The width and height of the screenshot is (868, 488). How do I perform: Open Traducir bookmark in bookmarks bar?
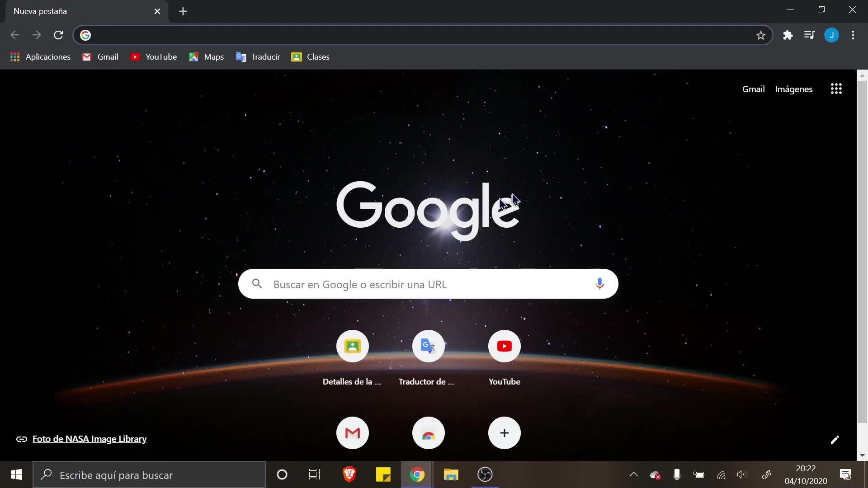point(258,57)
